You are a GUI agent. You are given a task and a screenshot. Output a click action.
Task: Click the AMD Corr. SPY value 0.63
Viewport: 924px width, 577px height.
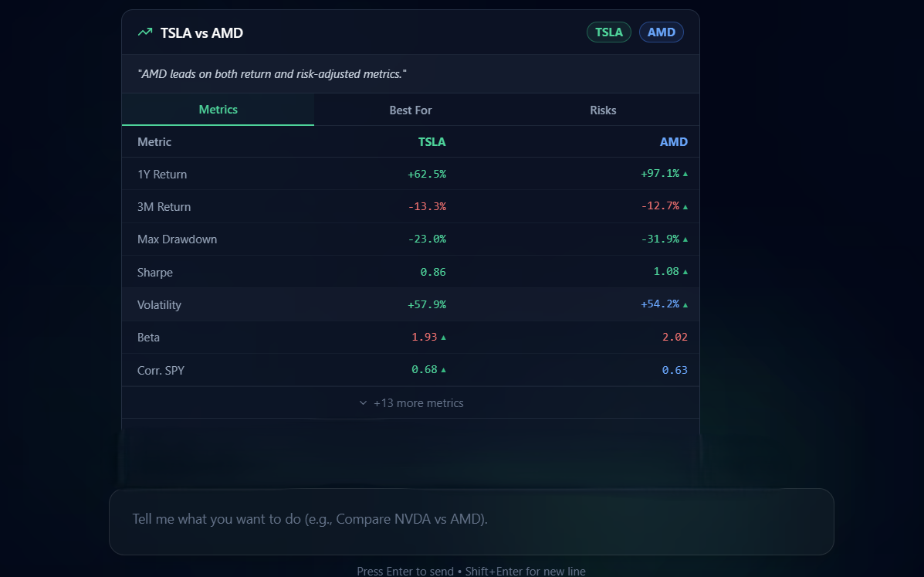[675, 370]
